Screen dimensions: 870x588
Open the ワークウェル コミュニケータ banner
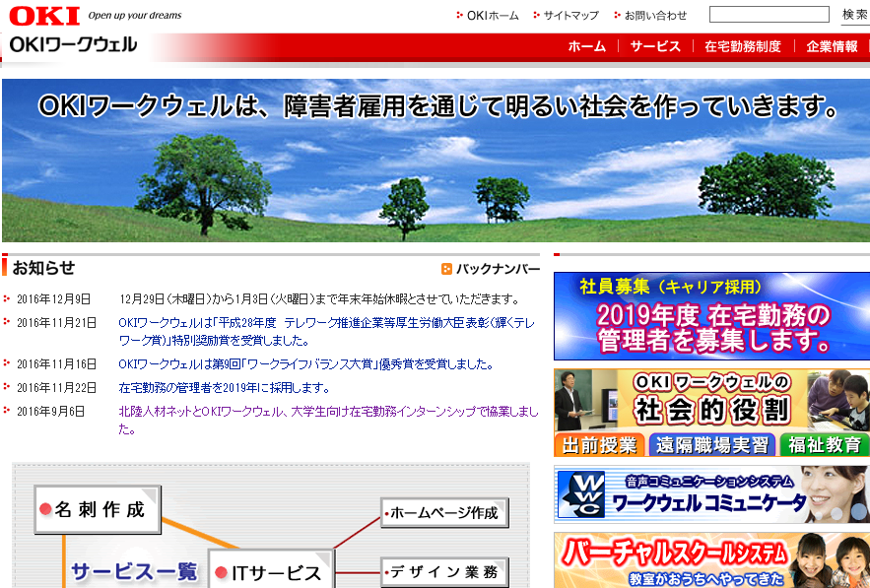click(x=710, y=494)
